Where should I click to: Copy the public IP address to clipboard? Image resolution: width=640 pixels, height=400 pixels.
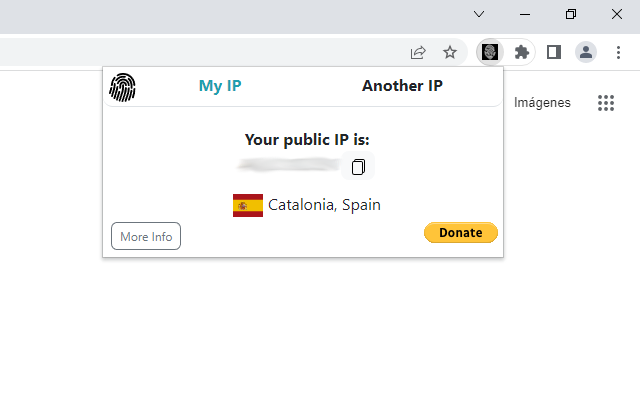point(359,167)
